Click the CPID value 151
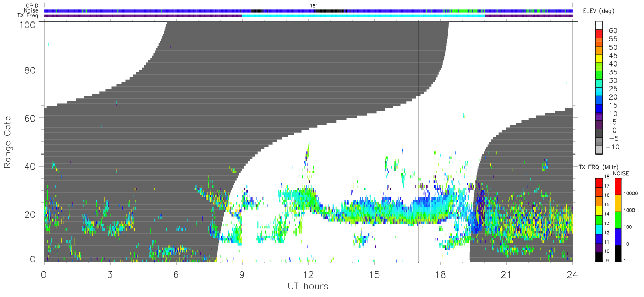The height and width of the screenshot is (297, 644). pyautogui.click(x=314, y=6)
